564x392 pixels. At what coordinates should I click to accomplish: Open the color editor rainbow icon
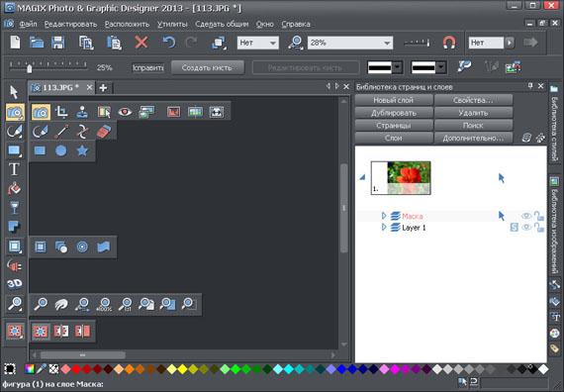click(x=30, y=369)
